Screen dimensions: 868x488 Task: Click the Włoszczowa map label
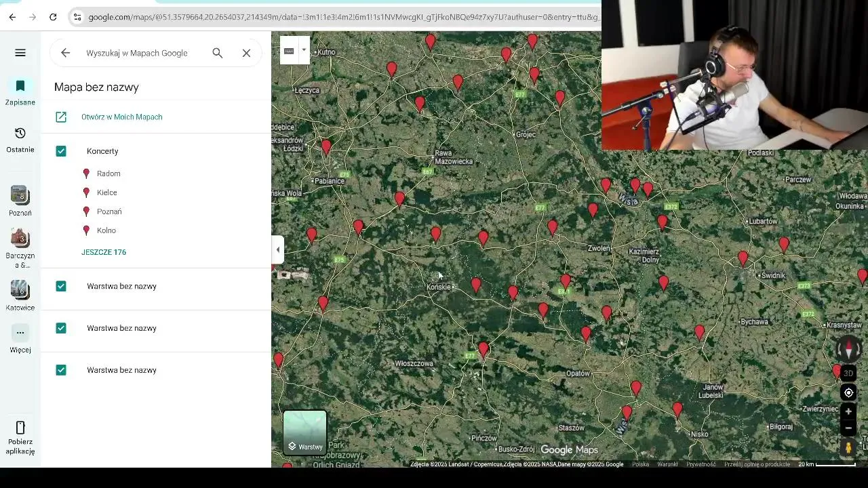(414, 364)
